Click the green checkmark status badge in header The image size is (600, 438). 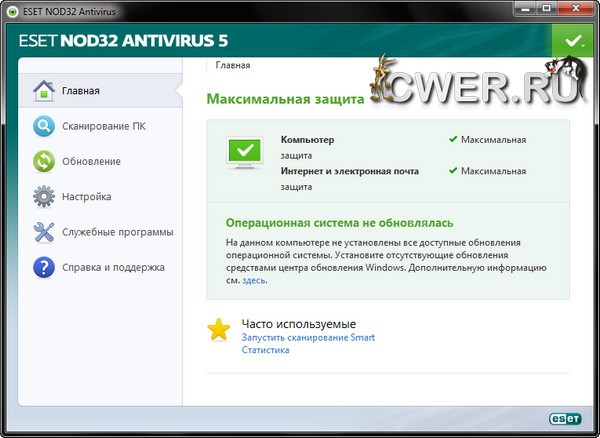(572, 41)
